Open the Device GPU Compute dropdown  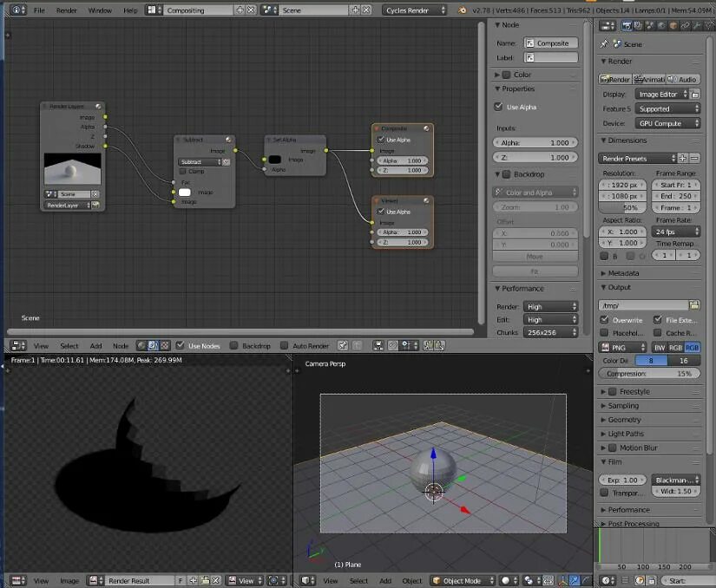coord(667,124)
